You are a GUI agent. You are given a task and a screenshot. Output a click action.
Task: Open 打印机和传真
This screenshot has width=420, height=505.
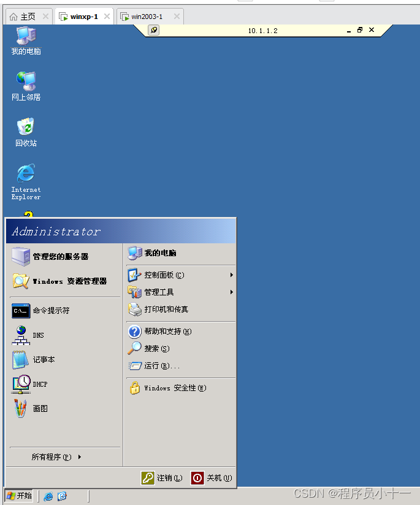(x=181, y=309)
